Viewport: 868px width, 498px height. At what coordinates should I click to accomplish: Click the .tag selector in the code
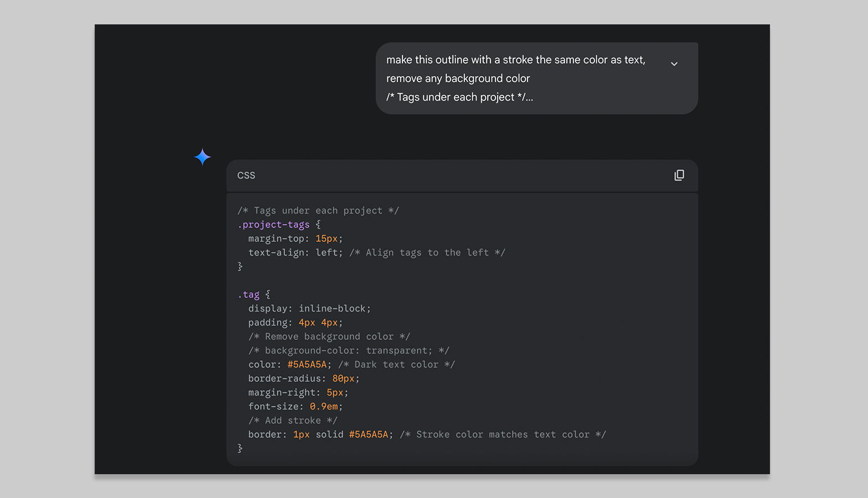pos(249,295)
